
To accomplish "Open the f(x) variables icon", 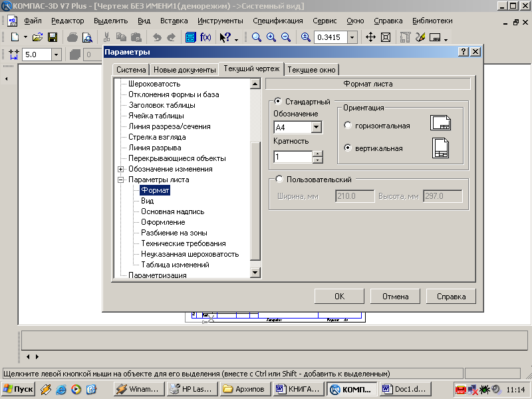I will (205, 37).
